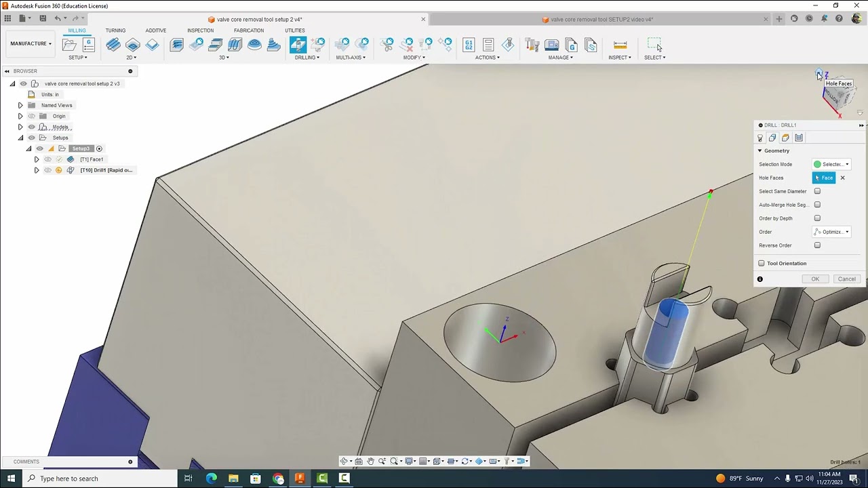Collapse the Setups tree node

pyautogui.click(x=20, y=138)
